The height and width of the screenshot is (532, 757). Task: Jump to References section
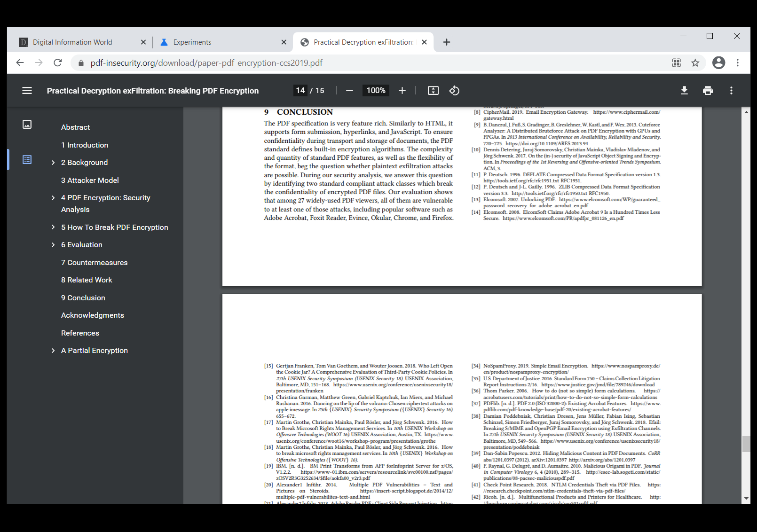pos(80,333)
